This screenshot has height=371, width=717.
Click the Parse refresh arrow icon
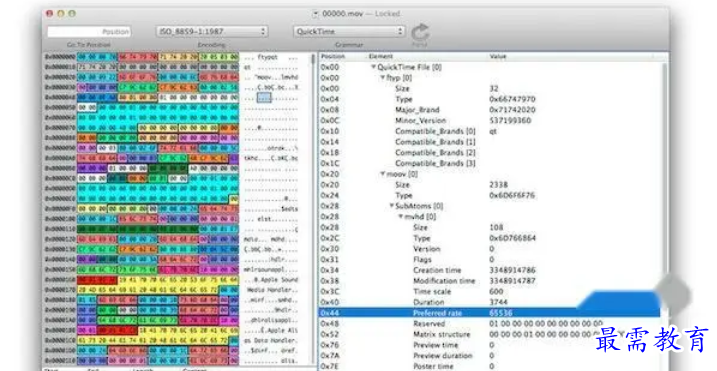tap(420, 32)
